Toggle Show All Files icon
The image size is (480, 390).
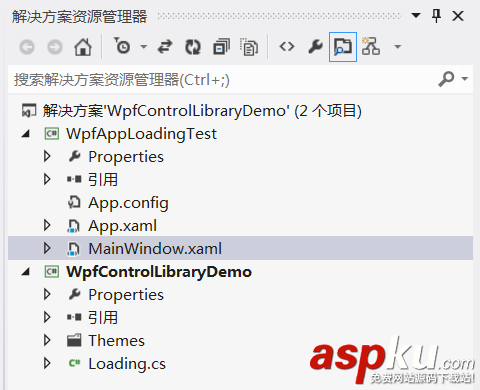click(249, 46)
